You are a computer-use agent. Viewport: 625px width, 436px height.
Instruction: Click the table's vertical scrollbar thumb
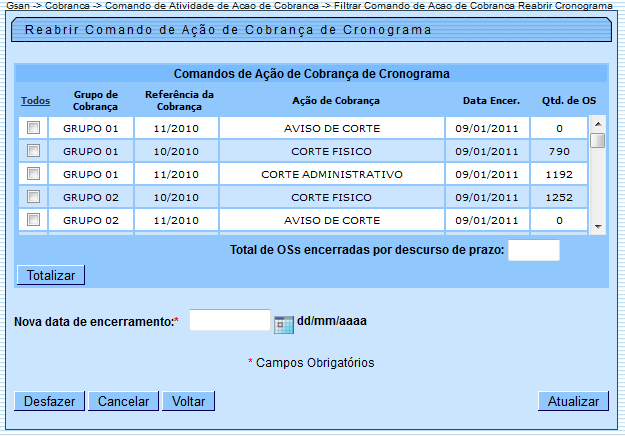pos(597,141)
